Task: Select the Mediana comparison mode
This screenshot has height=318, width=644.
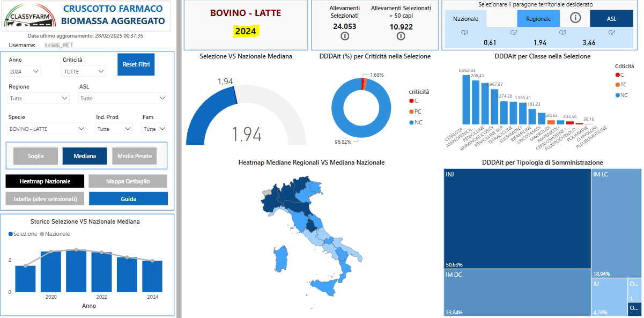Action: click(x=85, y=156)
